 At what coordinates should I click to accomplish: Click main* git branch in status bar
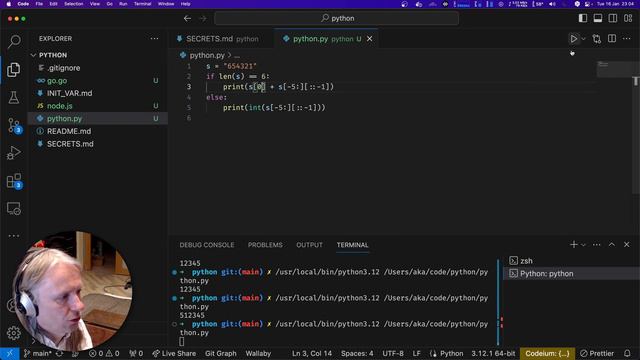coord(37,353)
